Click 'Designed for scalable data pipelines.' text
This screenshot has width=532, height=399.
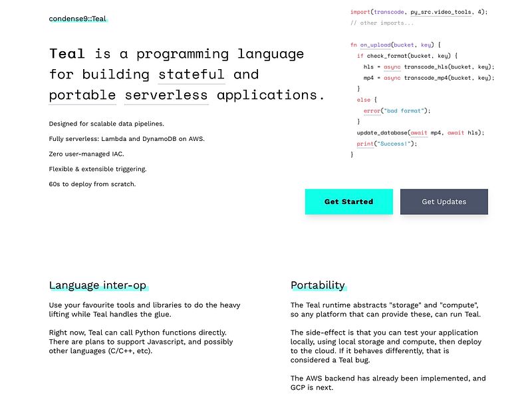point(106,124)
